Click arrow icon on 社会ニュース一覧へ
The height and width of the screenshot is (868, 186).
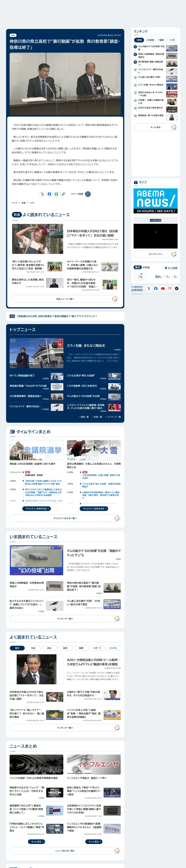coord(114,299)
